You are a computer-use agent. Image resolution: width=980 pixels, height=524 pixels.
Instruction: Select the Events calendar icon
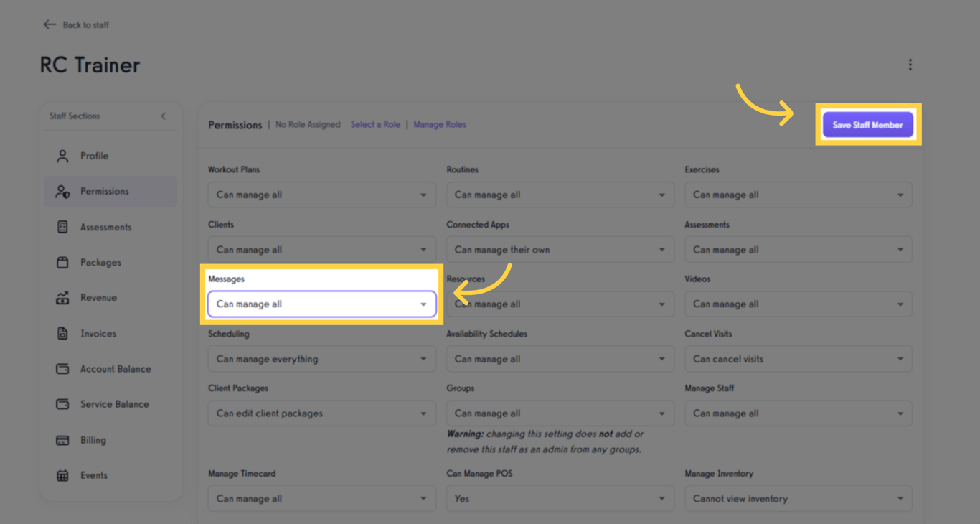point(65,474)
